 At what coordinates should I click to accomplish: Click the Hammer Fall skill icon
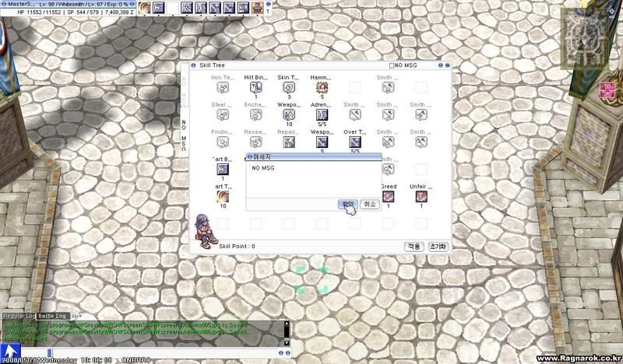pos(322,87)
